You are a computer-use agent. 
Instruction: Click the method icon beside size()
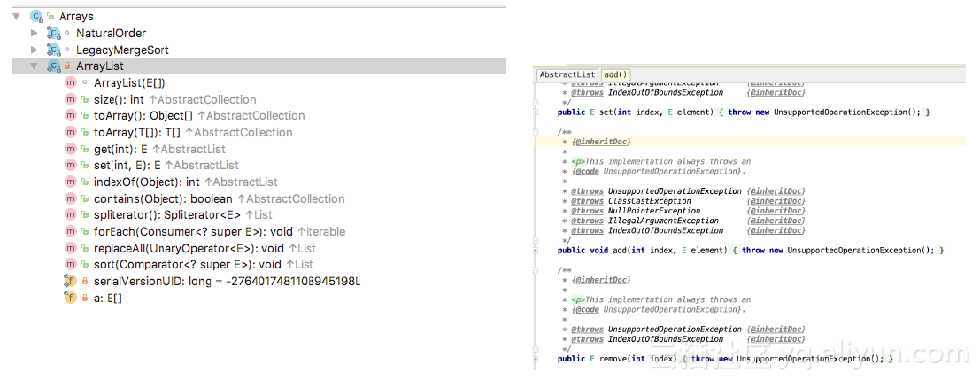click(71, 99)
